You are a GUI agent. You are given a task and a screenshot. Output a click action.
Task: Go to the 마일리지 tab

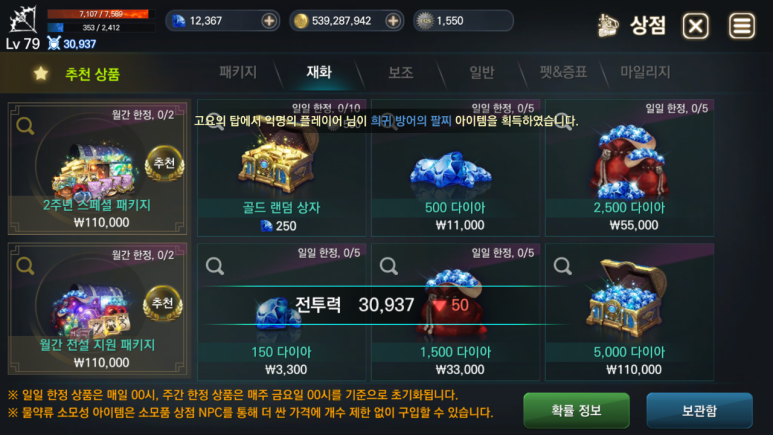coord(645,72)
